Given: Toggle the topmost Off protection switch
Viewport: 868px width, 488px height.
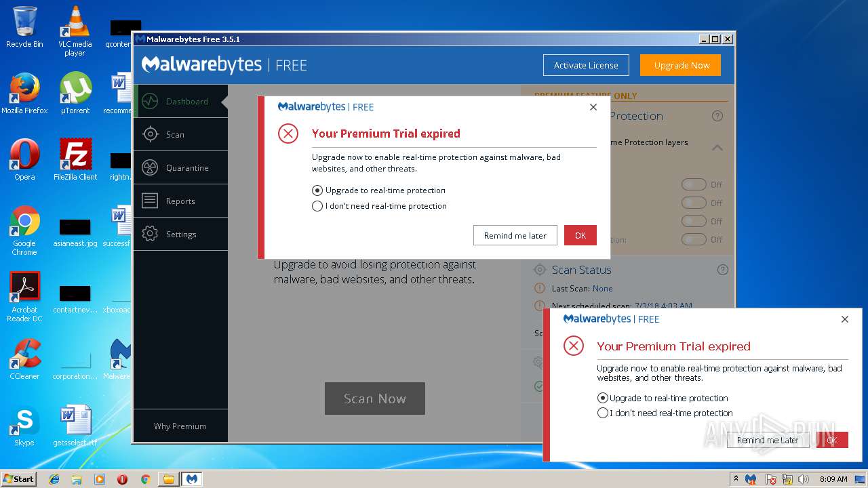Looking at the screenshot, I should 694,184.
